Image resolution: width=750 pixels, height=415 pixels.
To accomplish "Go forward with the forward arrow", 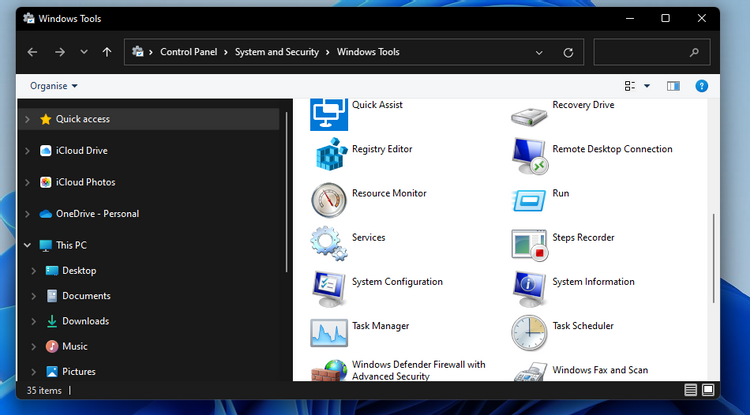I will click(x=60, y=52).
